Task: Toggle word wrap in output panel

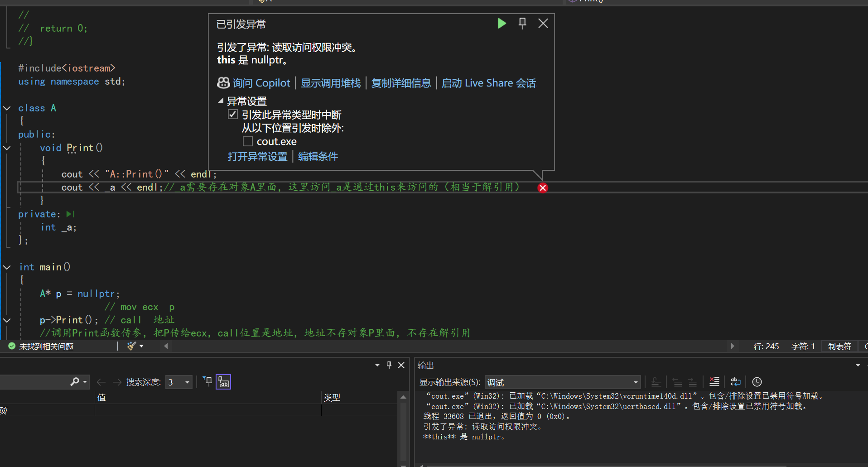Action: click(x=735, y=382)
